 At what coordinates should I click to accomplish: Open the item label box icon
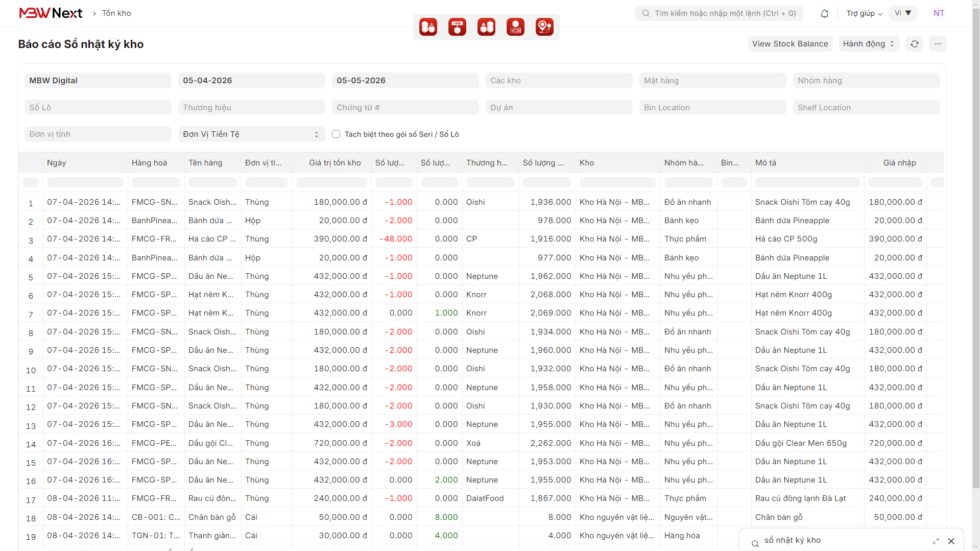click(x=457, y=27)
